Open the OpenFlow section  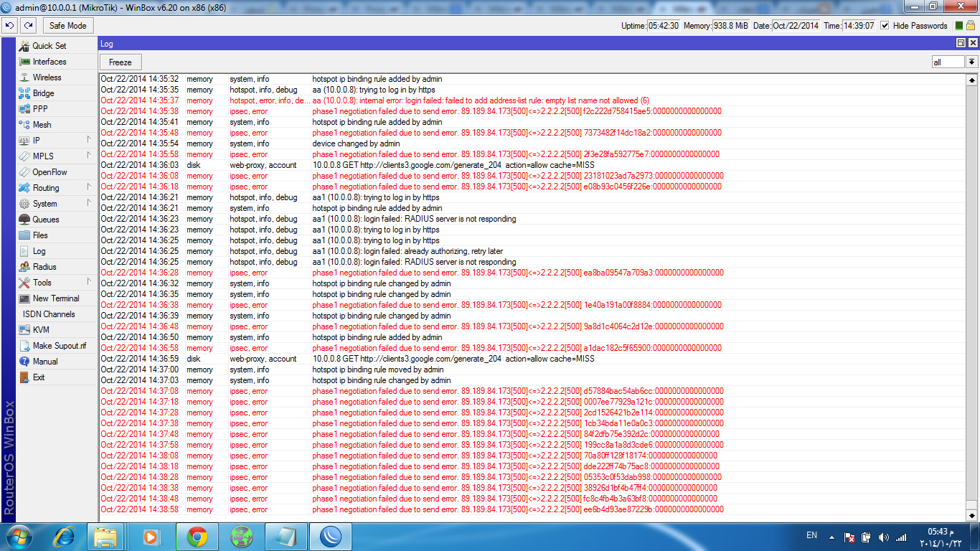coord(57,172)
